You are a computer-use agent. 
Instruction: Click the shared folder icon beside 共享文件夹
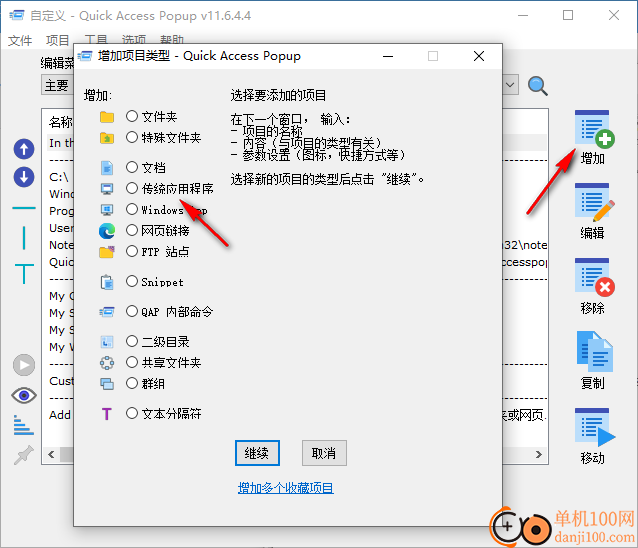point(107,363)
